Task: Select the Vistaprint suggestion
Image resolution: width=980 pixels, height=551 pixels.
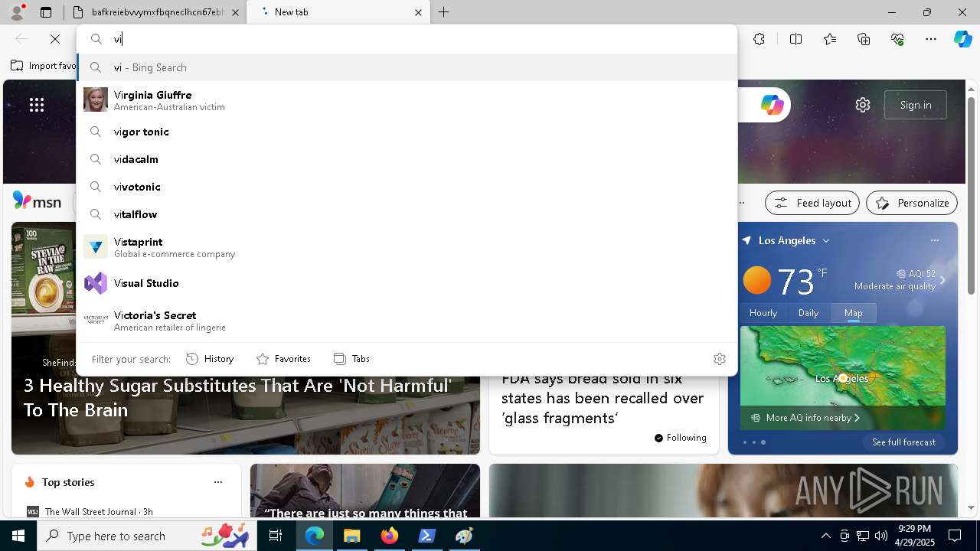Action: pyautogui.click(x=407, y=247)
